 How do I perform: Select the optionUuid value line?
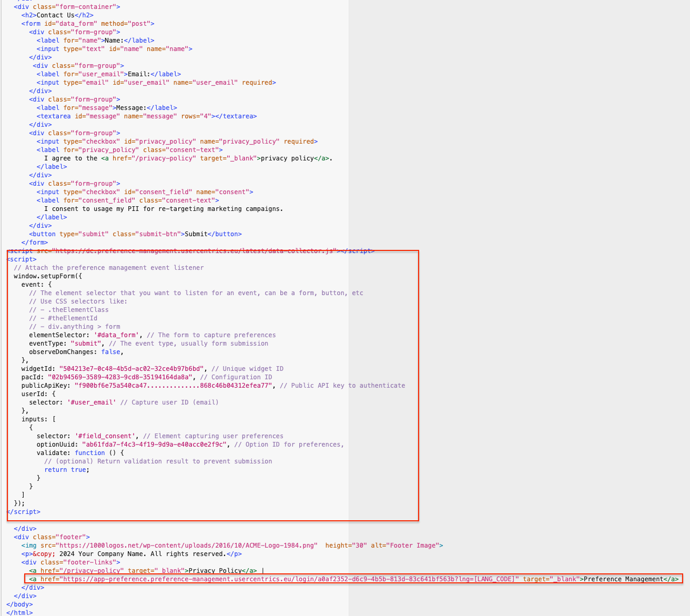pyautogui.click(x=190, y=445)
